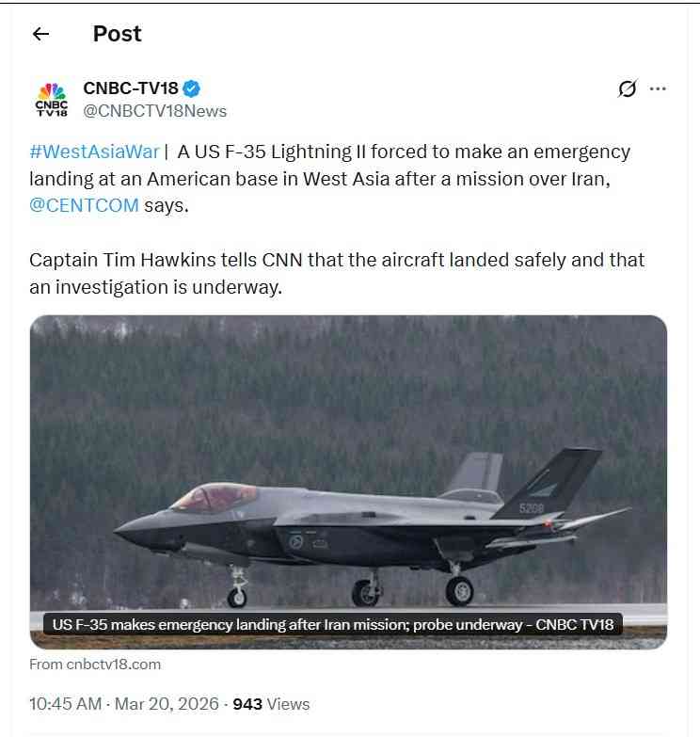700x737 pixels.
Task: Click the F-35 emergency landing post text
Action: coord(330,179)
